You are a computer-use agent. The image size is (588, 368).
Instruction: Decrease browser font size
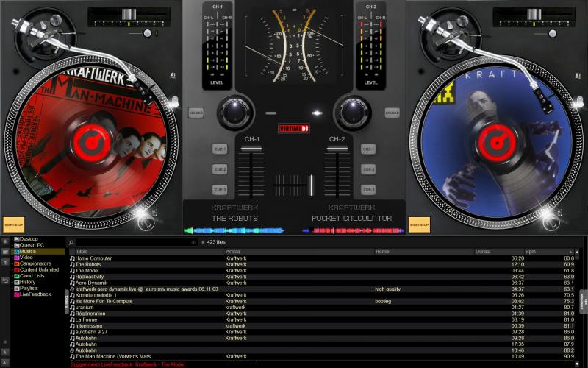click(x=5, y=362)
